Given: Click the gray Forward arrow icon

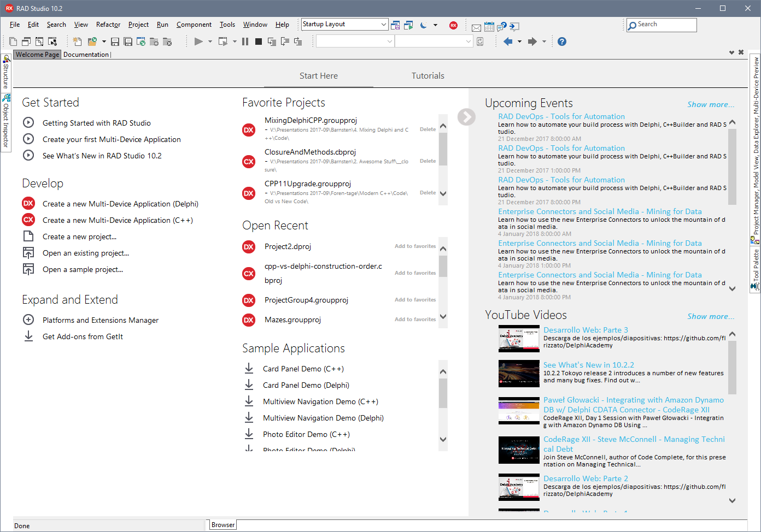Looking at the screenshot, I should point(532,42).
